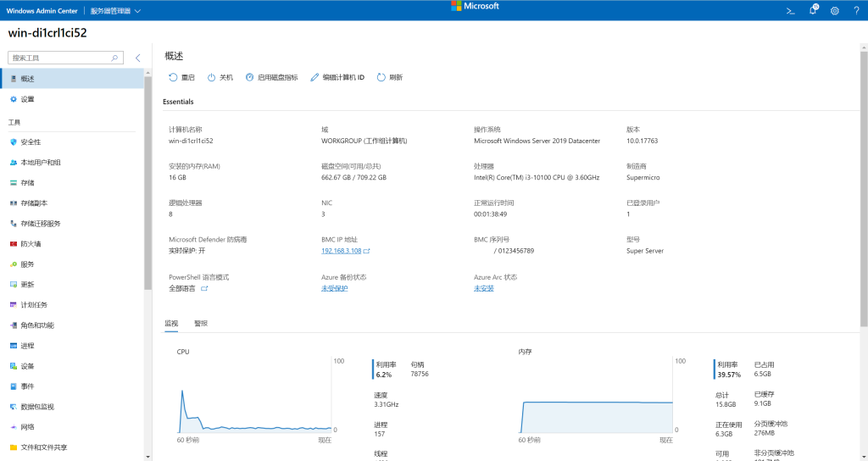Viewport: 868px width, 461px height.
Task: Open the 本地用户和组 tool
Action: (72, 163)
